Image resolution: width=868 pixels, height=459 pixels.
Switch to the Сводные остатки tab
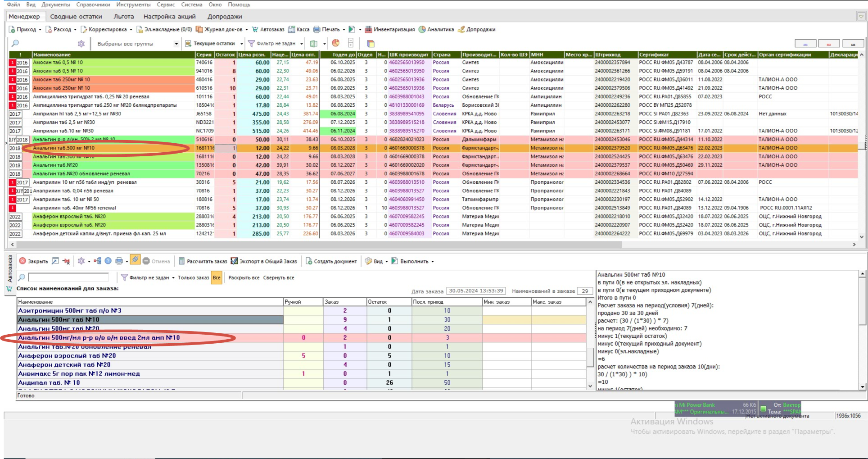[76, 16]
